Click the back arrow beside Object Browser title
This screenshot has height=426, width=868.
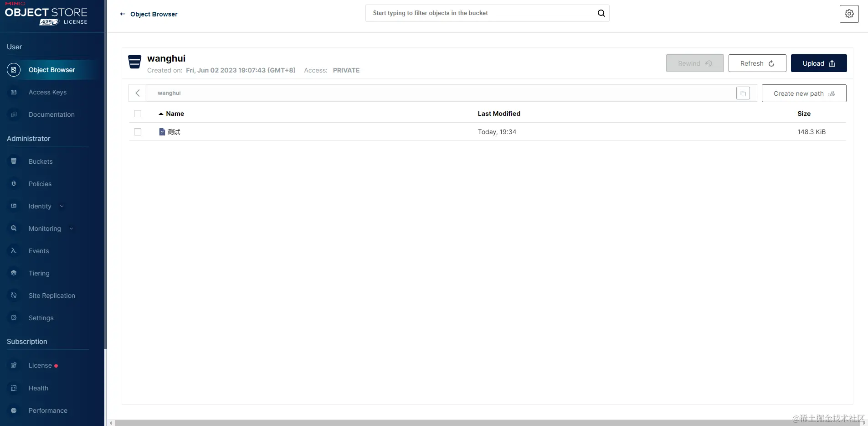click(x=123, y=14)
